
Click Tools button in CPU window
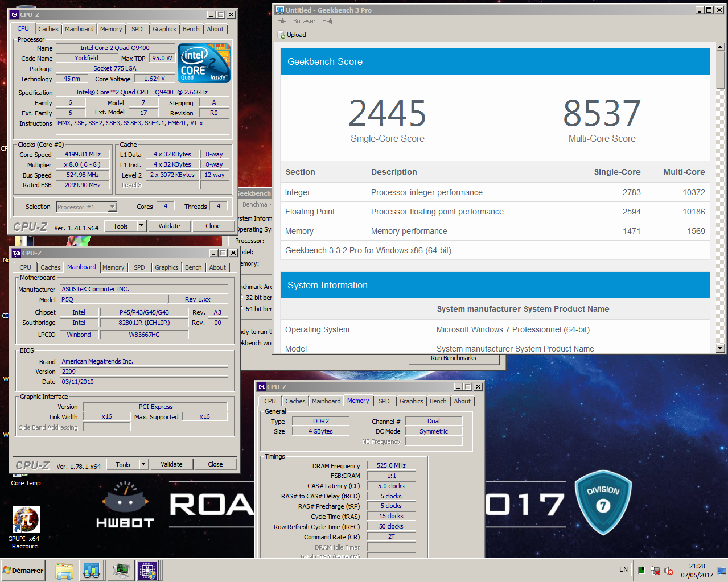pos(121,226)
